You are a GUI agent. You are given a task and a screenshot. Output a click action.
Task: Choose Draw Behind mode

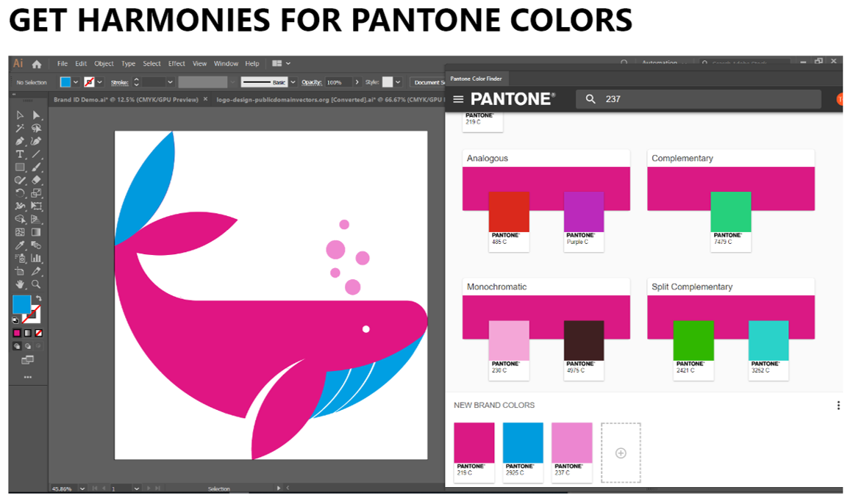(28, 346)
